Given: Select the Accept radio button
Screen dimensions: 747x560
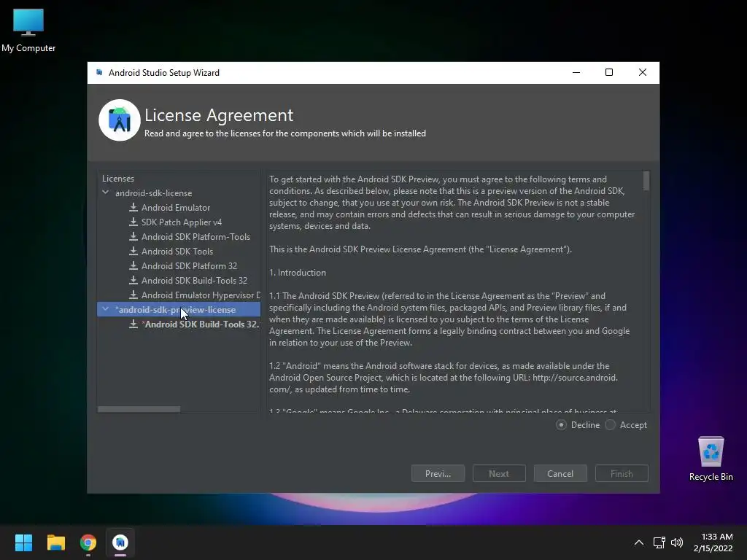Looking at the screenshot, I should coord(611,425).
